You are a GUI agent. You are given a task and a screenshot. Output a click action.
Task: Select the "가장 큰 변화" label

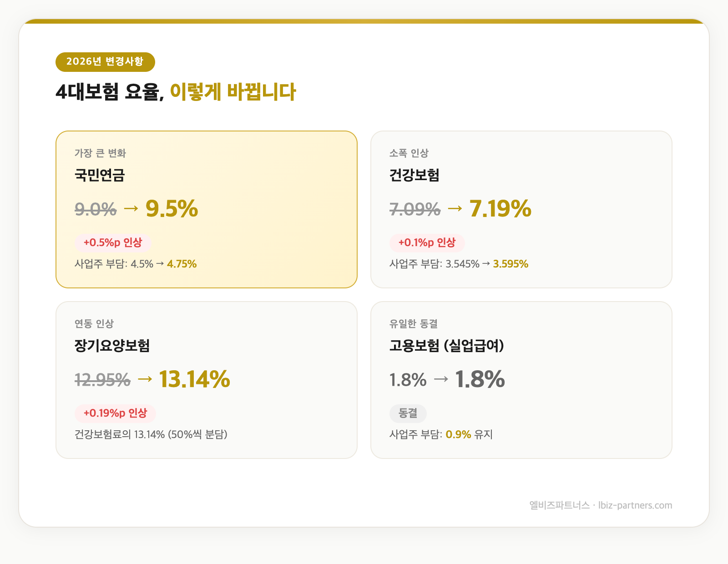(101, 153)
